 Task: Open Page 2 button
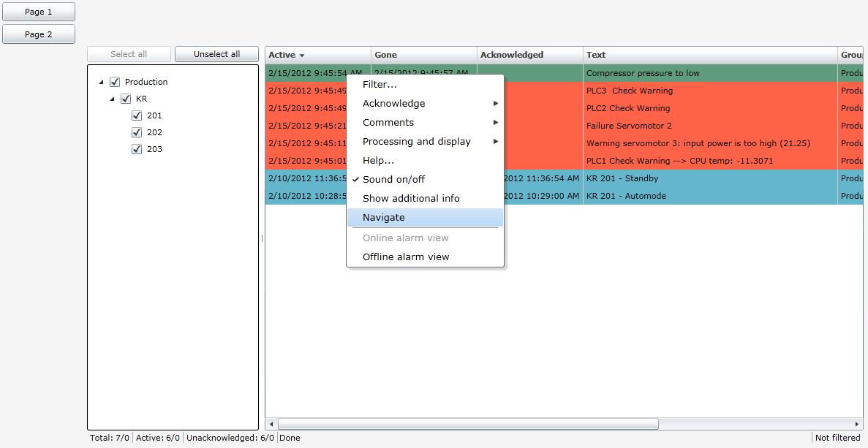(x=39, y=34)
